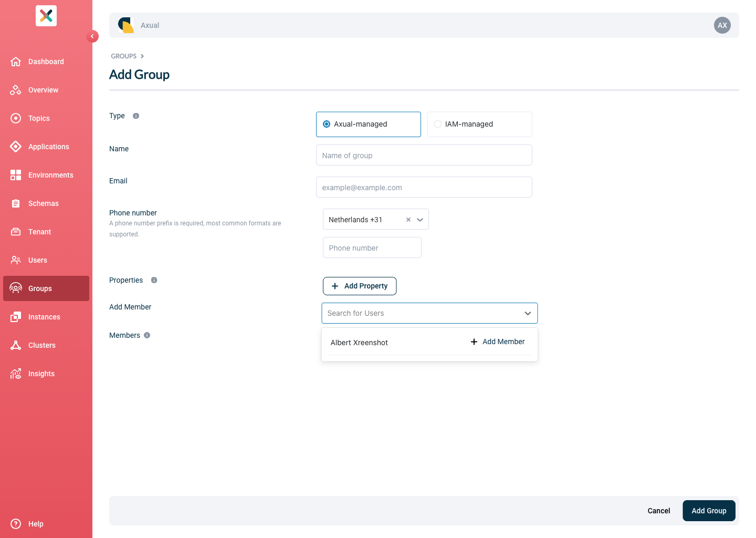
Task: Click the Insights chart icon
Action: [x=16, y=374]
